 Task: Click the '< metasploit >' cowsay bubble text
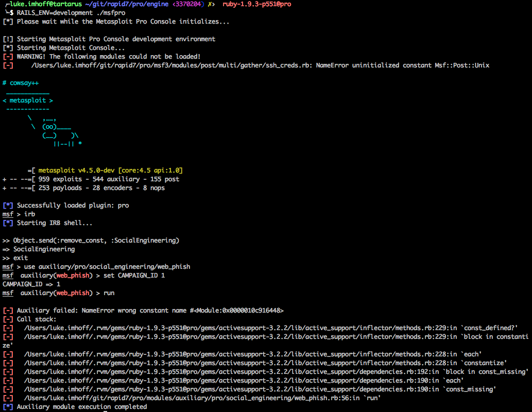pyautogui.click(x=28, y=100)
